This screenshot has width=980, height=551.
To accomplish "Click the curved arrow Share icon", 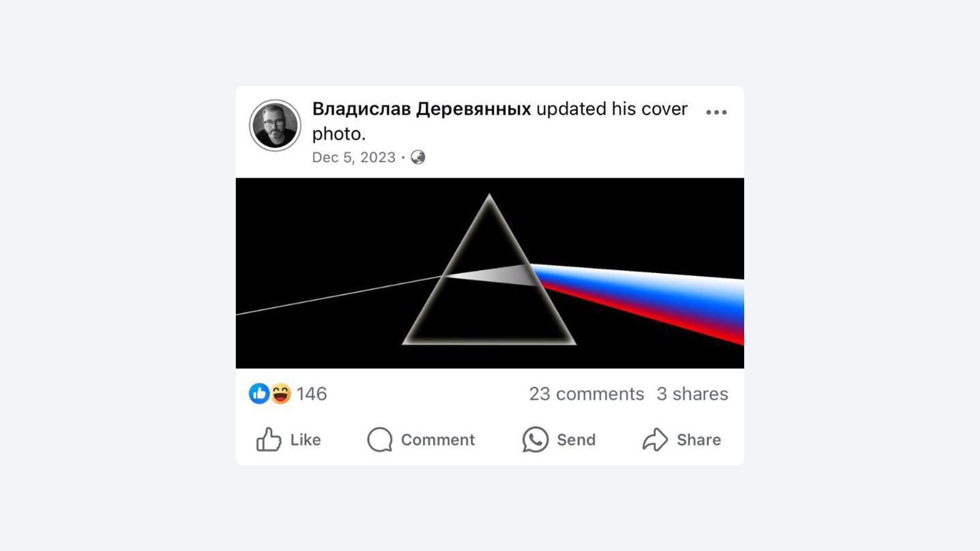I will click(x=655, y=439).
